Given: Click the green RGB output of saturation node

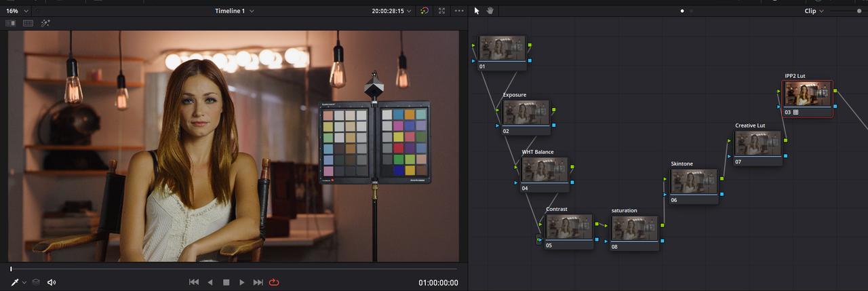Looking at the screenshot, I should tap(662, 225).
